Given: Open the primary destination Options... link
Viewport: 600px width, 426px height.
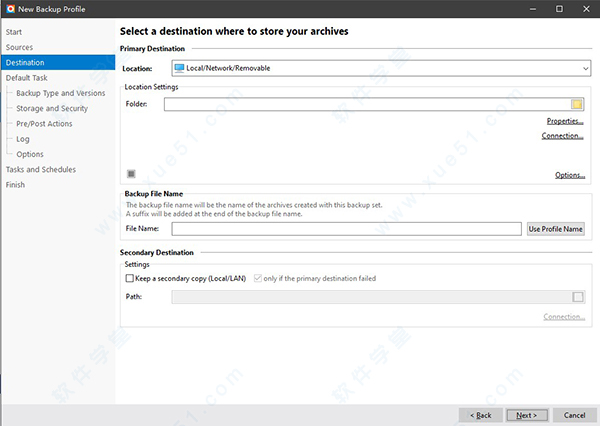Looking at the screenshot, I should pos(570,175).
